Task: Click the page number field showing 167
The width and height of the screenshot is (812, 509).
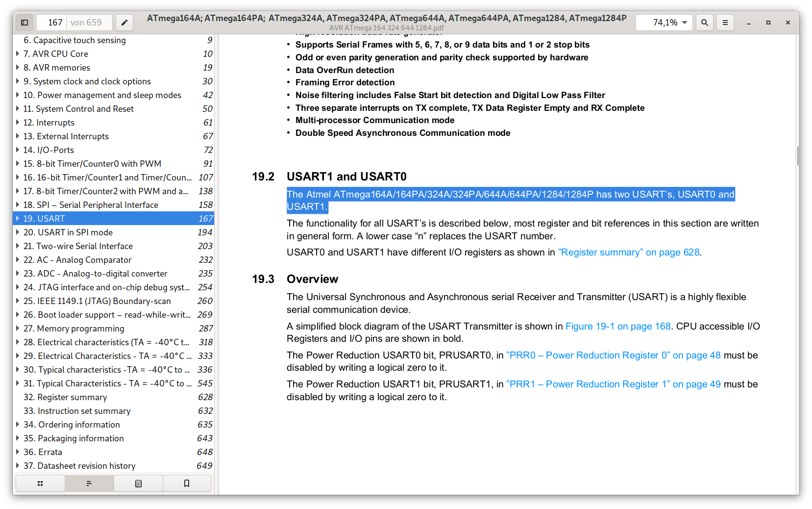Action: pyautogui.click(x=51, y=23)
